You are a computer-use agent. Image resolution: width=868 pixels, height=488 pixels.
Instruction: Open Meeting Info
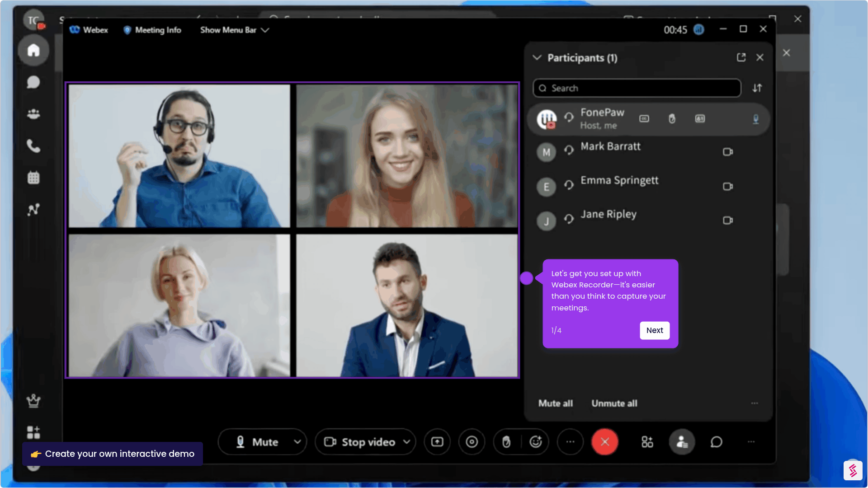pos(152,30)
